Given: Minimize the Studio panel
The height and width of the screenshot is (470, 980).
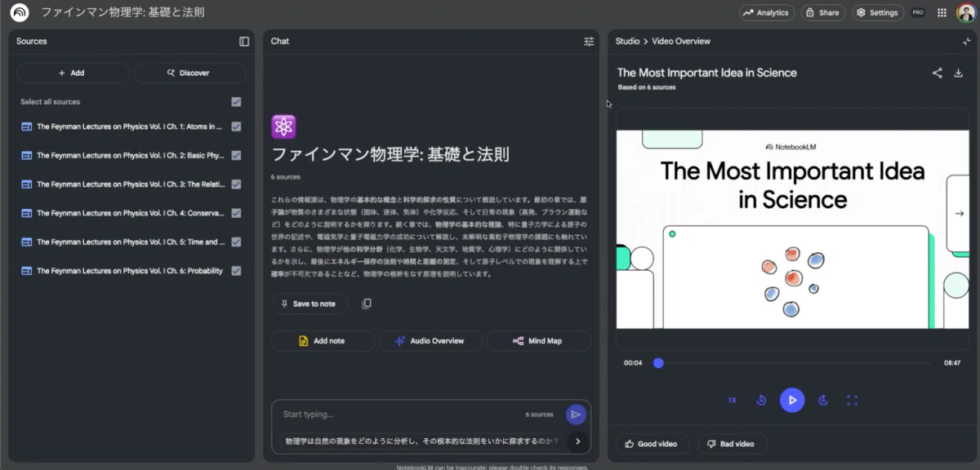Looking at the screenshot, I should click(967, 42).
